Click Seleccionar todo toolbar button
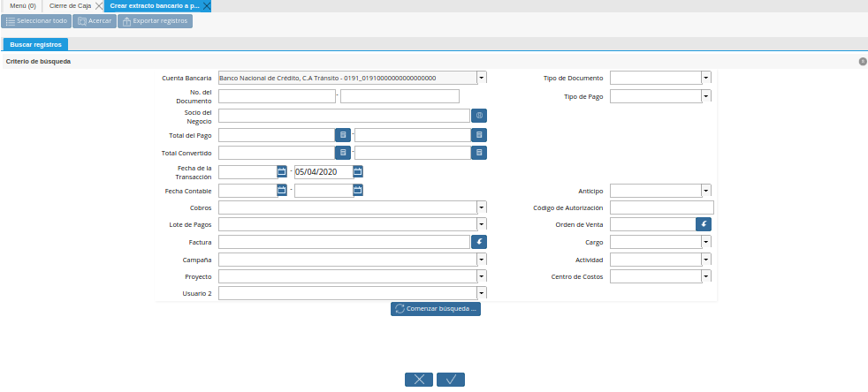Image resolution: width=868 pixels, height=392 pixels. click(x=36, y=21)
